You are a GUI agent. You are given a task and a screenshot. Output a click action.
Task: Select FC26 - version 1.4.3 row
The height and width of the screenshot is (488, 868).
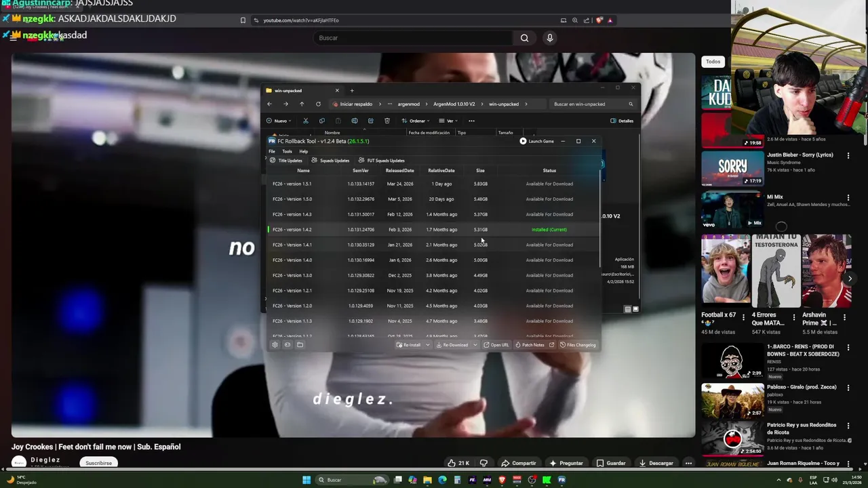click(x=434, y=214)
